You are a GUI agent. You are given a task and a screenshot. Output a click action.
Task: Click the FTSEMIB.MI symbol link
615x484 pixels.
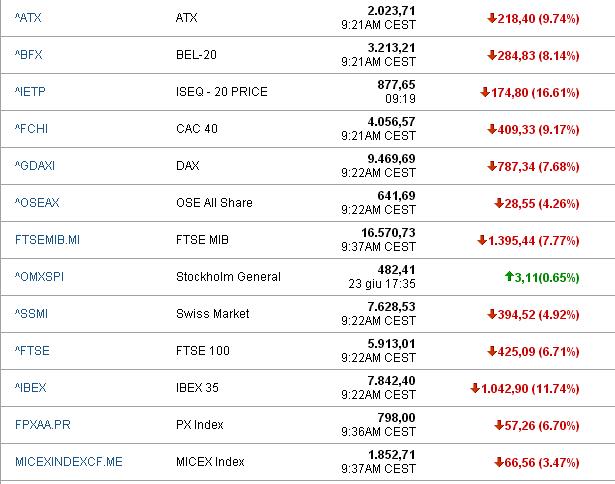click(x=47, y=240)
